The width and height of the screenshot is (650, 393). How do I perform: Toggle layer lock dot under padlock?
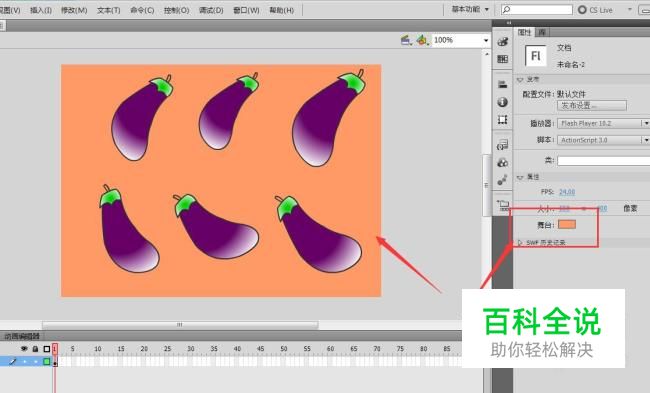click(x=35, y=361)
